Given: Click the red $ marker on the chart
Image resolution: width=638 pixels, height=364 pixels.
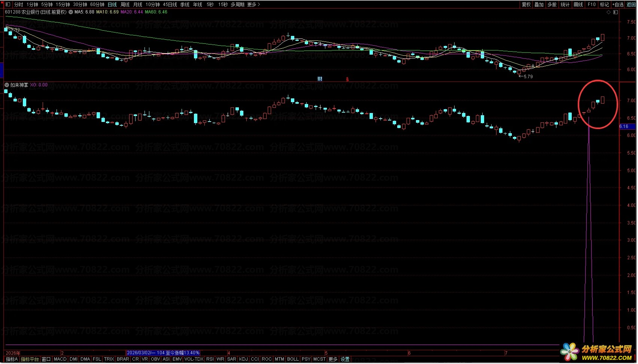Looking at the screenshot, I should tap(347, 79).
